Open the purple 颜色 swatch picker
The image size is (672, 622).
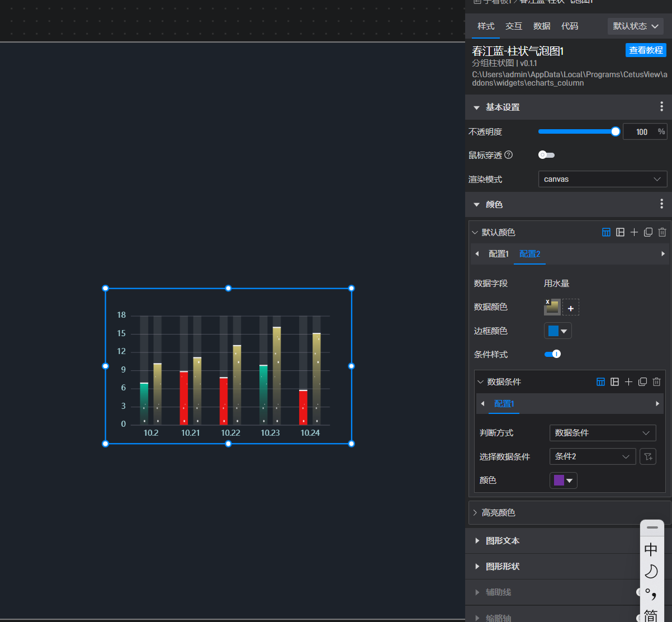[x=563, y=480]
